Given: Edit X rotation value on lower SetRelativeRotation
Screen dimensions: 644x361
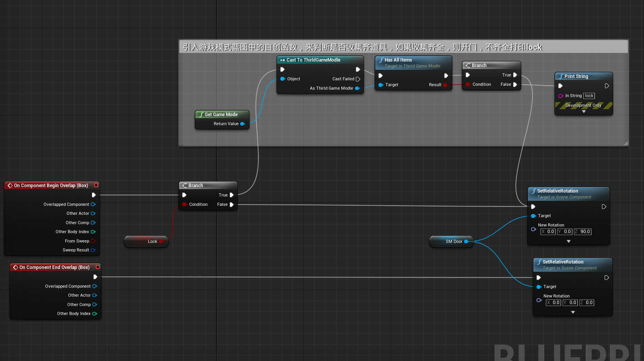Looking at the screenshot, I should click(553, 303).
